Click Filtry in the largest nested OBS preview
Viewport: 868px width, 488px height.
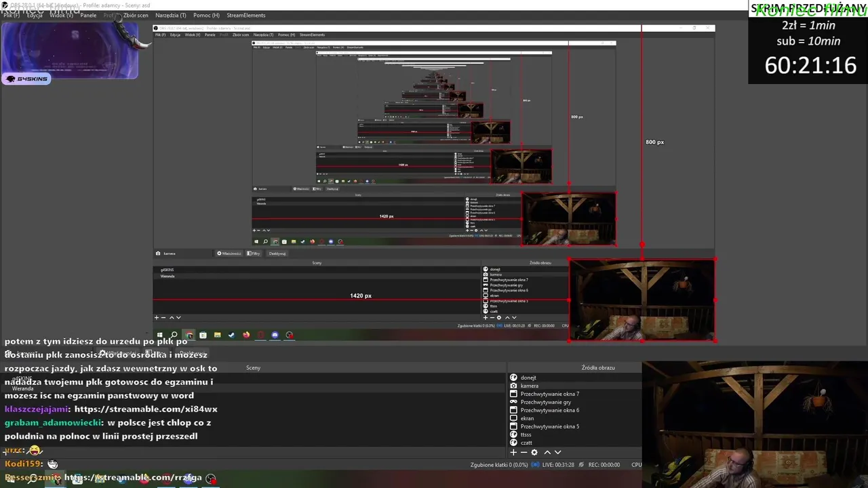254,253
